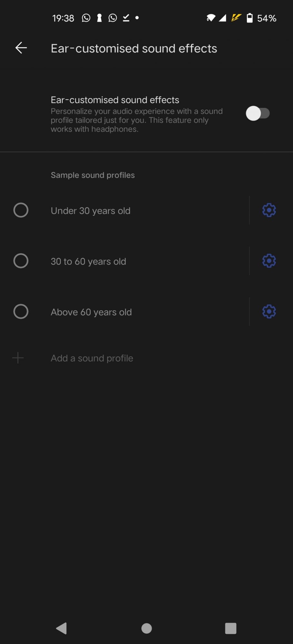Tap the Ear-customised sound effects description text

click(136, 120)
